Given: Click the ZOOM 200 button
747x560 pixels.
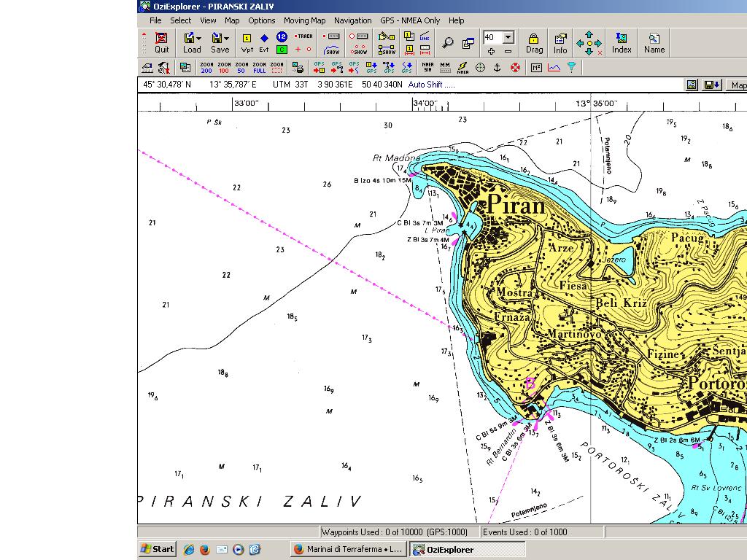Looking at the screenshot, I should (206, 68).
